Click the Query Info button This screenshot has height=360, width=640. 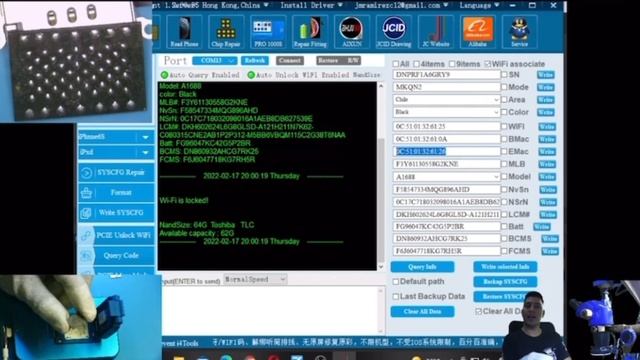click(x=422, y=267)
